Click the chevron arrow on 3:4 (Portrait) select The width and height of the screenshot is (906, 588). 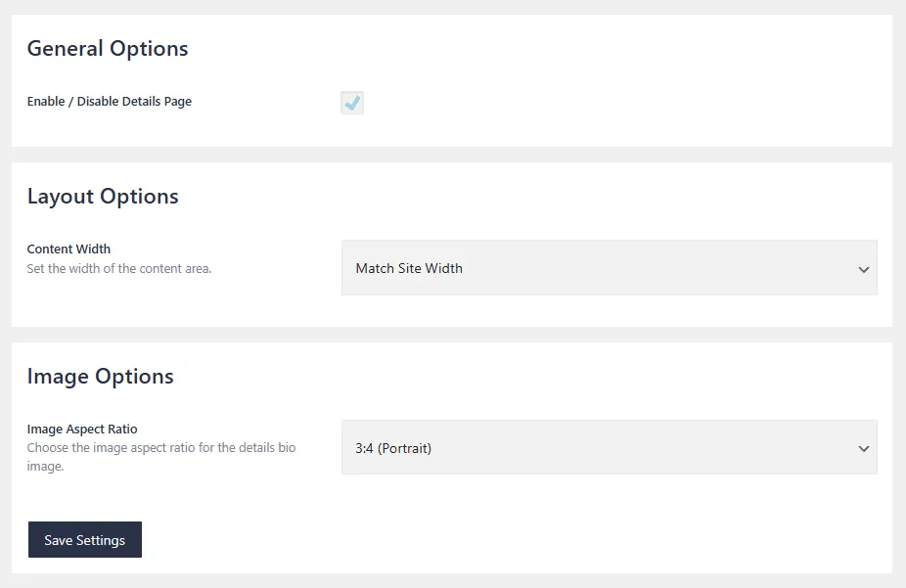point(863,449)
